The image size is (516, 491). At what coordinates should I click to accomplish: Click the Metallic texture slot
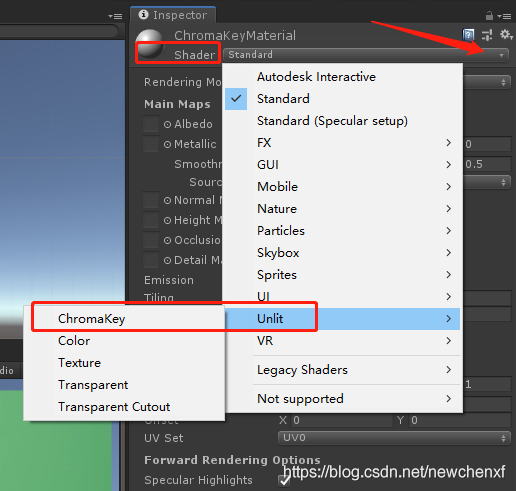tap(151, 144)
